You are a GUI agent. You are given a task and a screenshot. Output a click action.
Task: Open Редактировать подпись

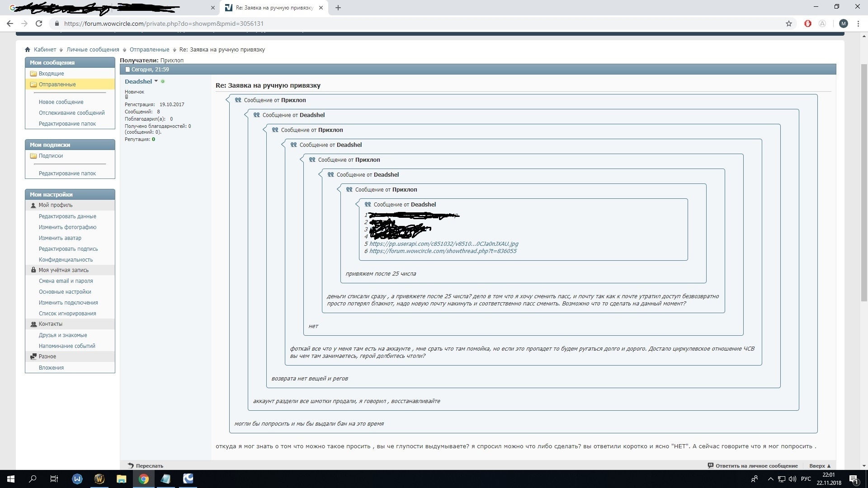coord(68,249)
